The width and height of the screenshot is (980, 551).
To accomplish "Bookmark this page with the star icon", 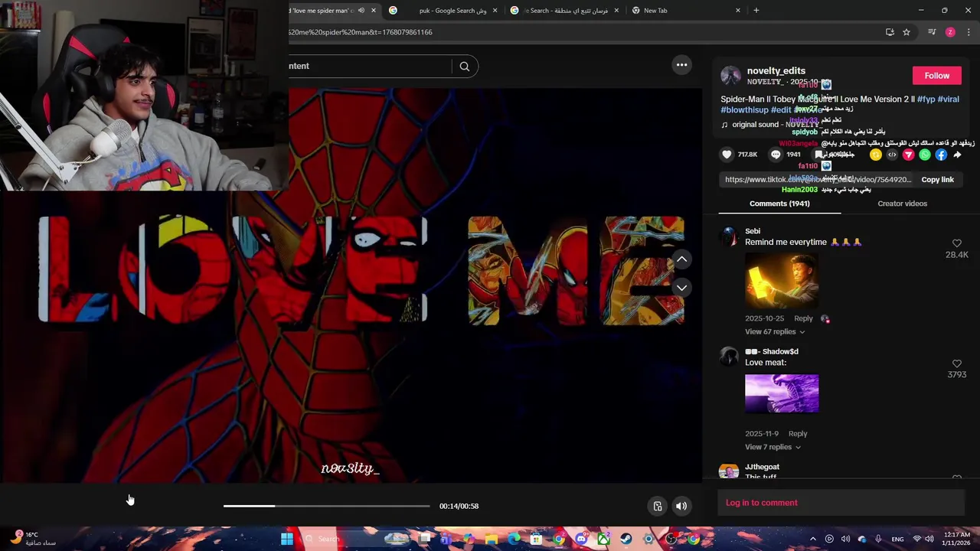I will coord(906,32).
